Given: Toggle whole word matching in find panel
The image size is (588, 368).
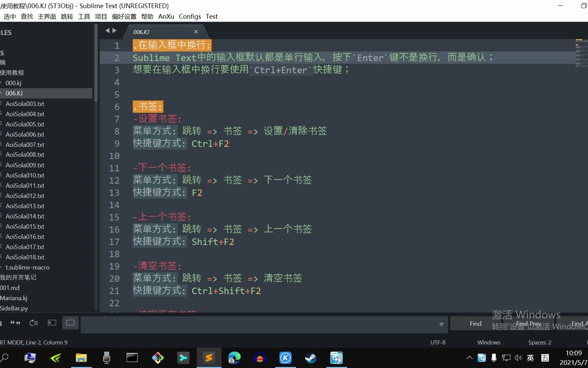Looking at the screenshot, I should [15, 323].
